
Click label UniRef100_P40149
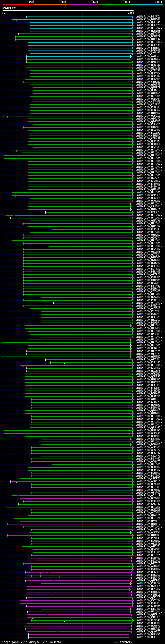point(148,538)
